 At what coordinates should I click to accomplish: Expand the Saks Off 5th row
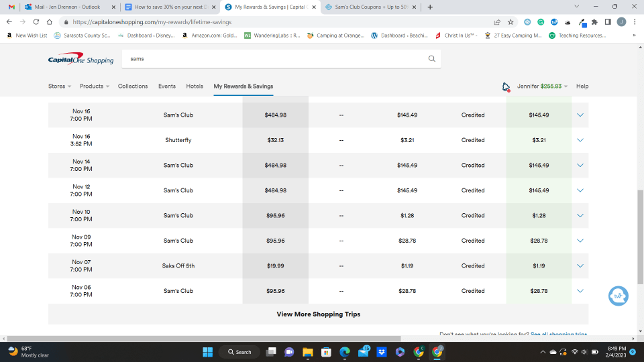point(580,265)
